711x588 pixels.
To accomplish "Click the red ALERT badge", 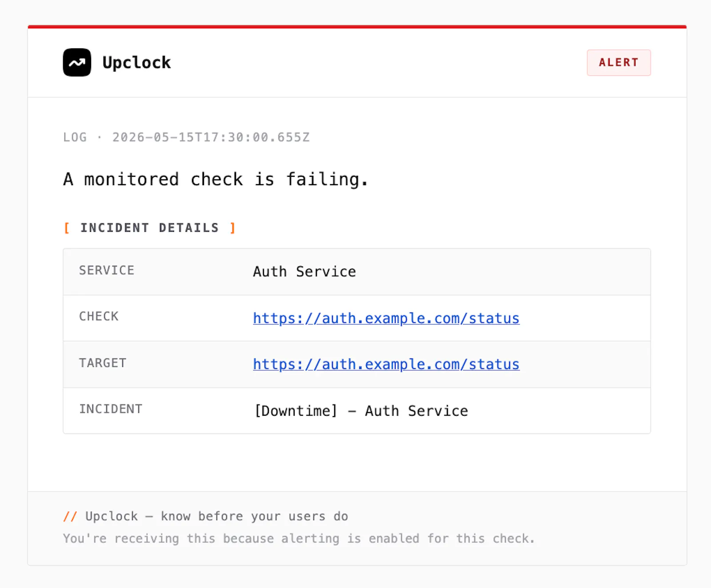I will [619, 63].
